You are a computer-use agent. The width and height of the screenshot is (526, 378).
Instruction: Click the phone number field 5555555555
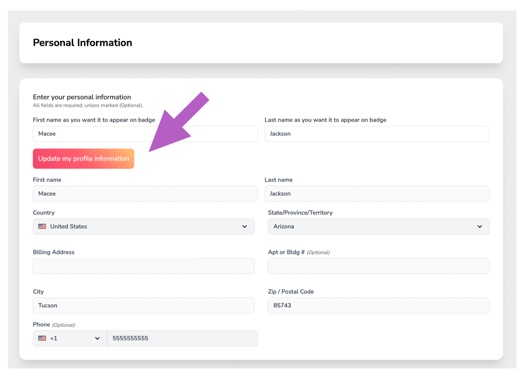coord(182,338)
